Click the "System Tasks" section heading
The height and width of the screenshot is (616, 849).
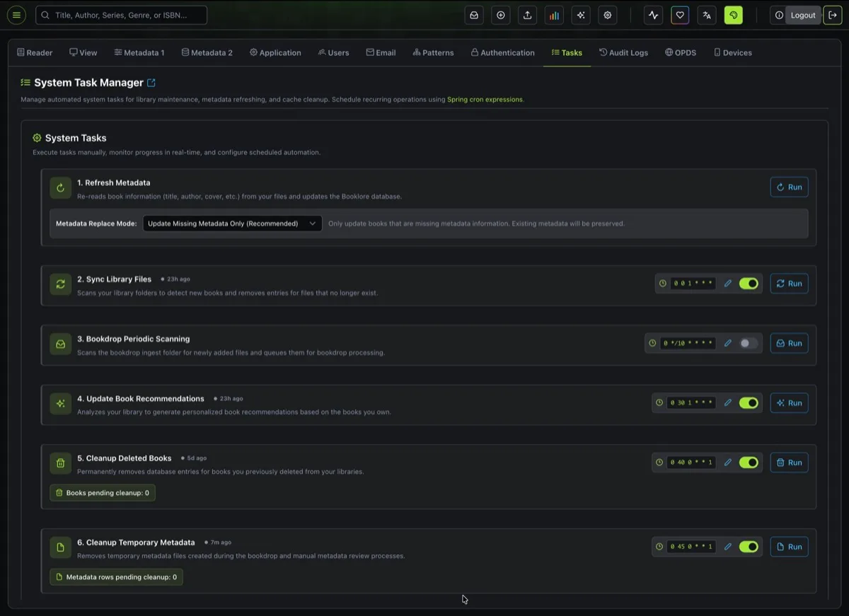[x=76, y=138]
